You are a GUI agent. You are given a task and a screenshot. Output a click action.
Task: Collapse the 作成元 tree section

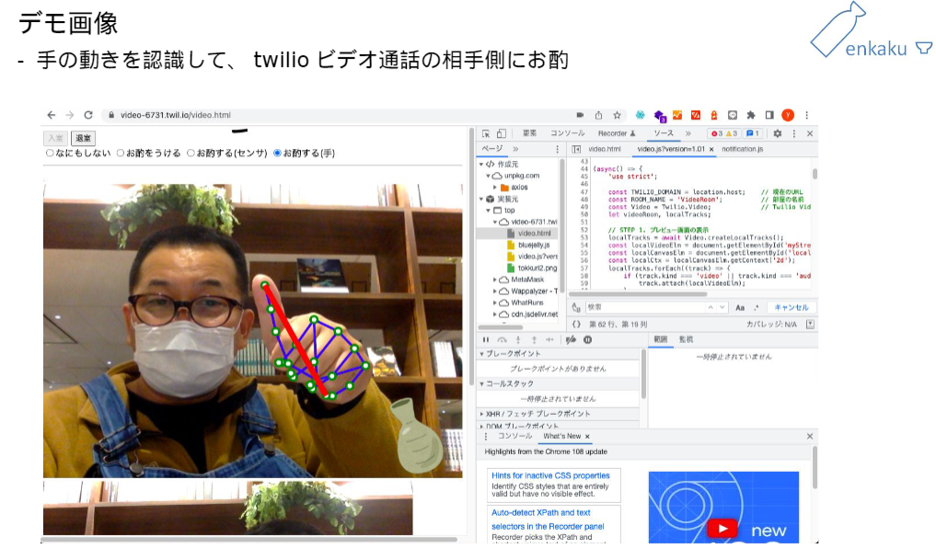pyautogui.click(x=481, y=164)
